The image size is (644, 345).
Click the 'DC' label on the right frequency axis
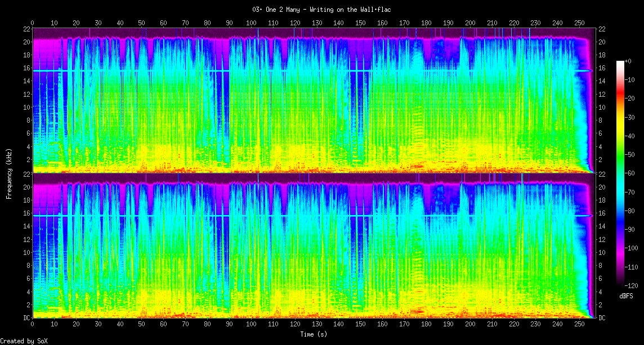pyautogui.click(x=602, y=318)
